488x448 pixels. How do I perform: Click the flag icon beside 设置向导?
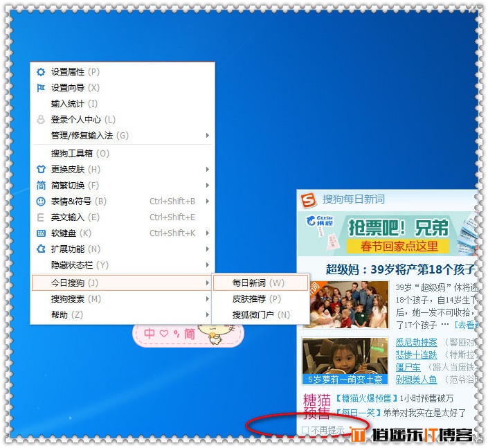click(x=41, y=88)
